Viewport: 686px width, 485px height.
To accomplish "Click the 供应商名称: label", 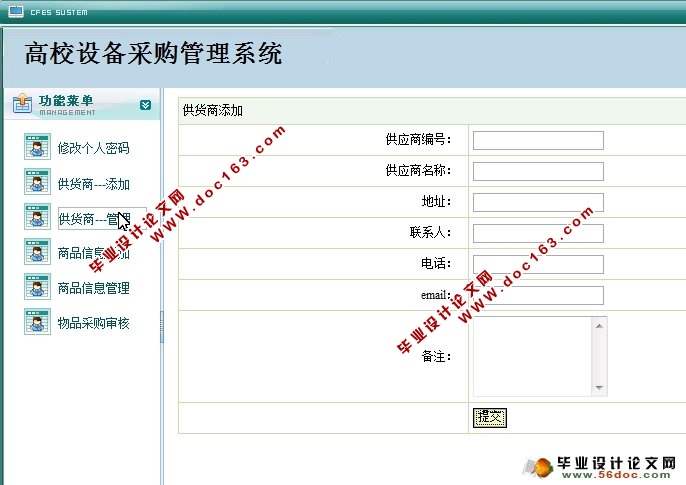I will (418, 171).
